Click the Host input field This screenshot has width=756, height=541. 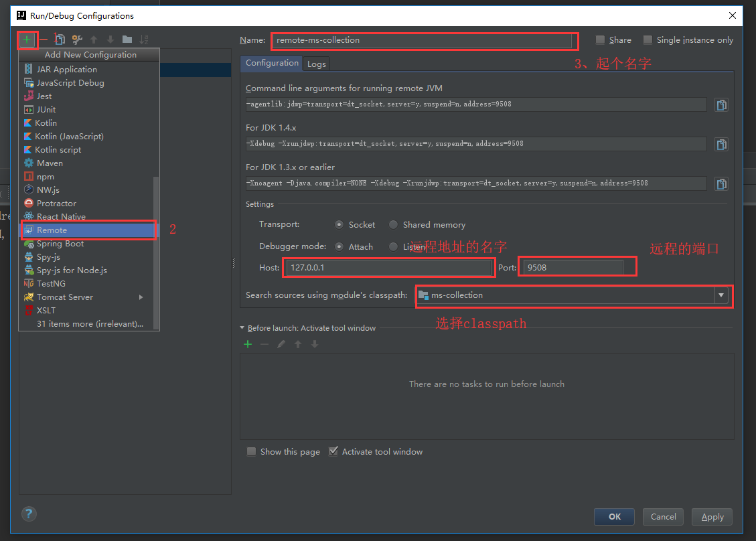388,266
